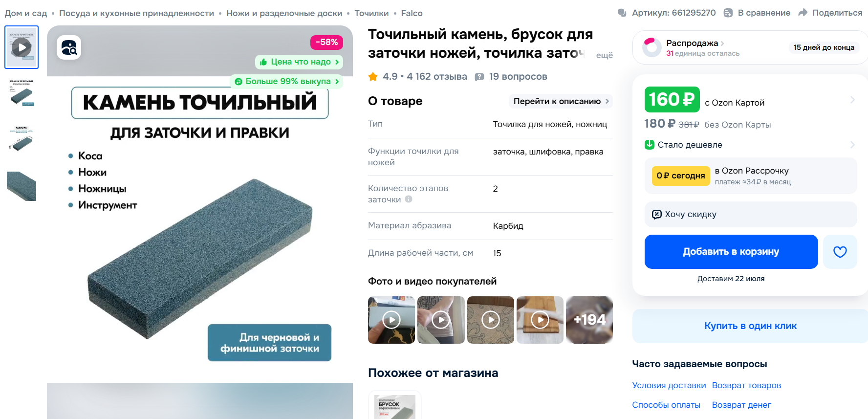Click the compare icon next to В сравнение

(728, 13)
